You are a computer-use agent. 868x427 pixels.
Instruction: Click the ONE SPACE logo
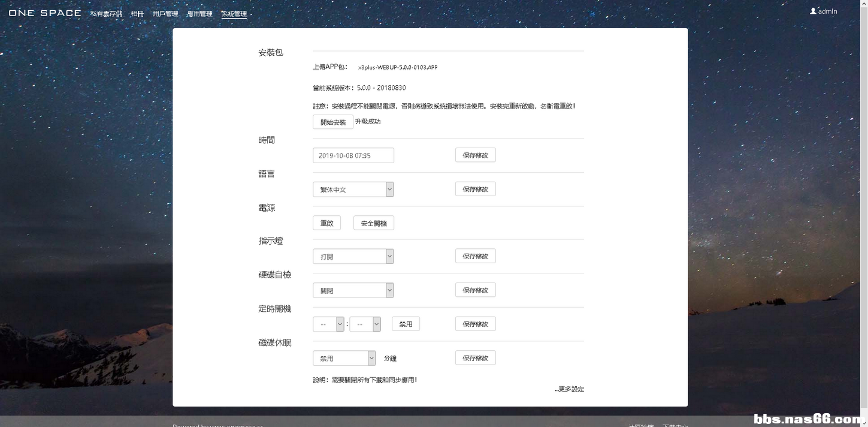45,13
